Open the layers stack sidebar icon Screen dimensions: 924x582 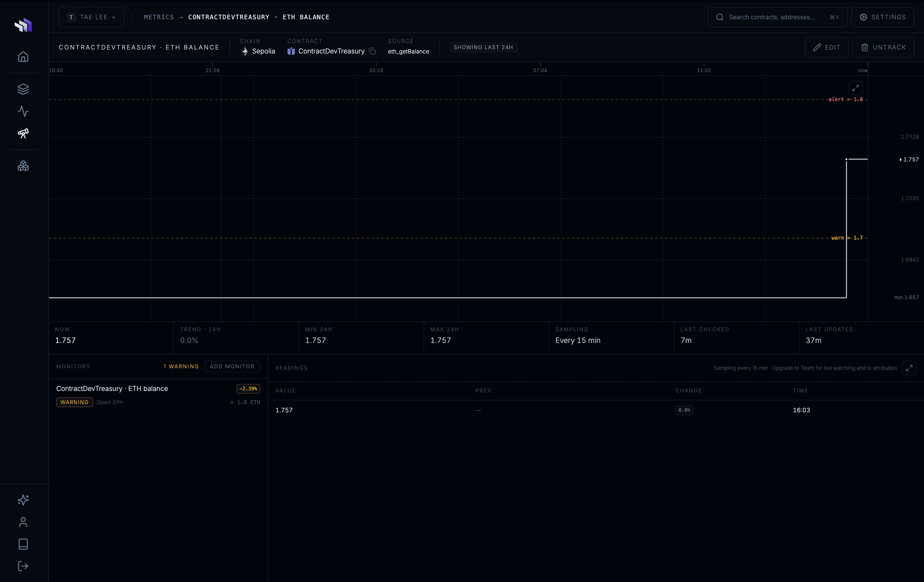(24, 89)
